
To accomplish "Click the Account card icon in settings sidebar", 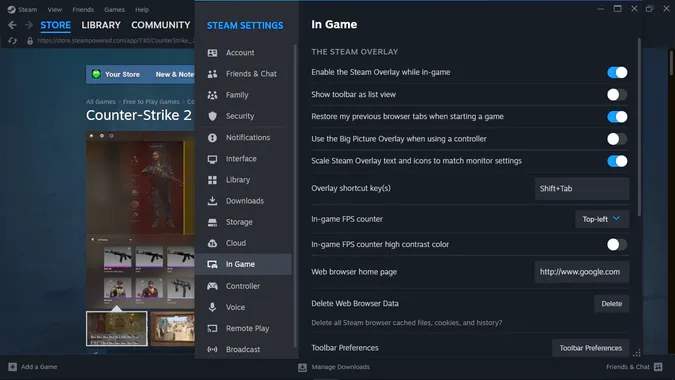I will pos(212,53).
